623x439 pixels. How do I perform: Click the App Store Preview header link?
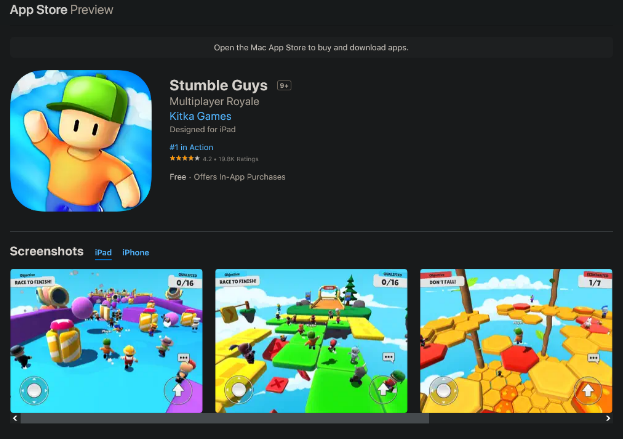click(x=62, y=10)
